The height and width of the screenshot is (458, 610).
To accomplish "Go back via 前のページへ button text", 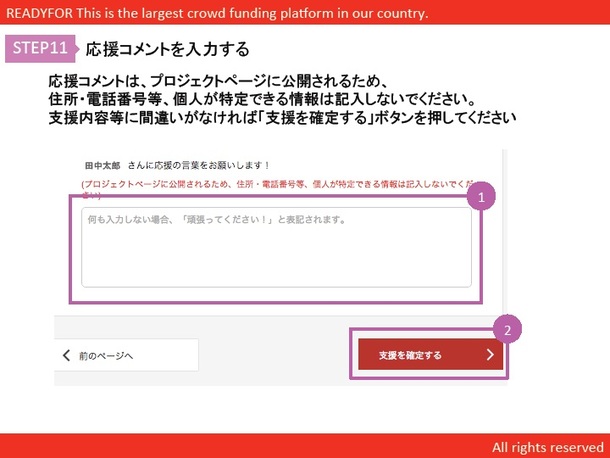I will click(x=106, y=355).
